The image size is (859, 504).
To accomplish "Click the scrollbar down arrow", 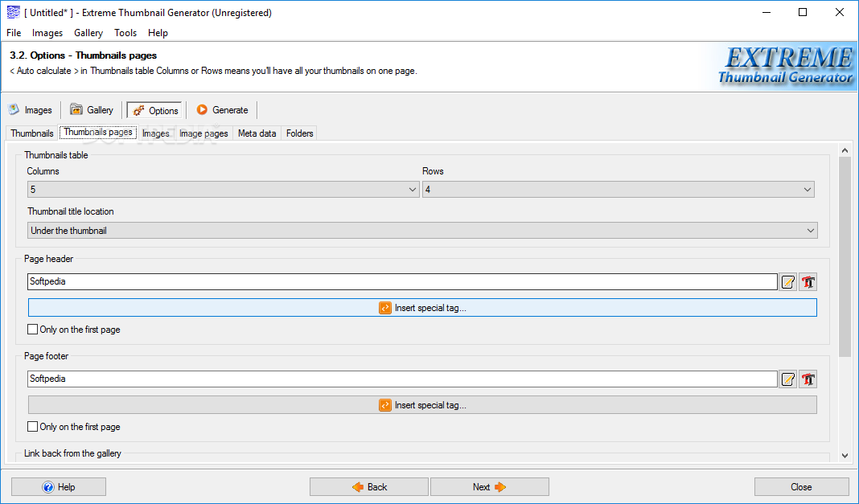I will tap(845, 455).
